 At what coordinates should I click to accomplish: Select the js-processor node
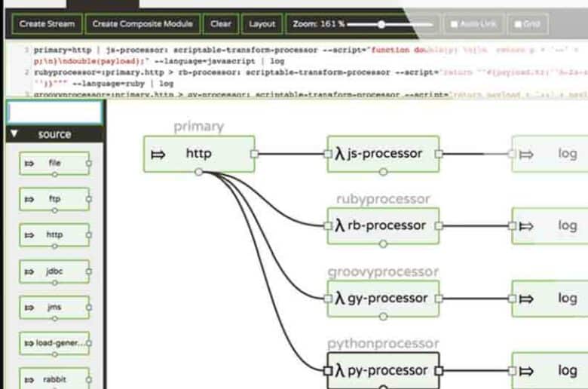[383, 154]
